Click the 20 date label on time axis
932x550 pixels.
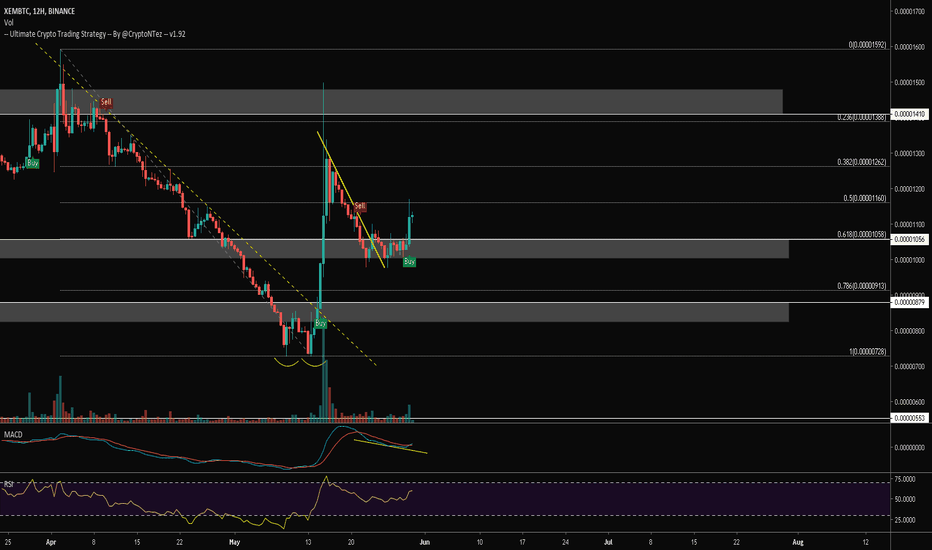pyautogui.click(x=351, y=542)
